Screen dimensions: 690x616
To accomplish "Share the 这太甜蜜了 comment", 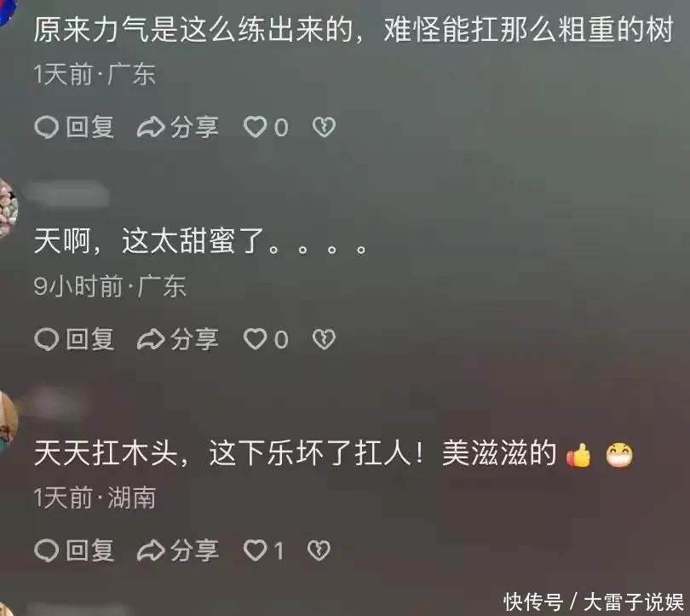I will (x=178, y=339).
